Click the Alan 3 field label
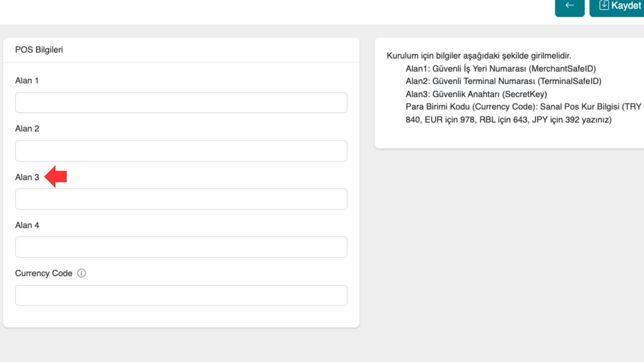 pos(27,177)
